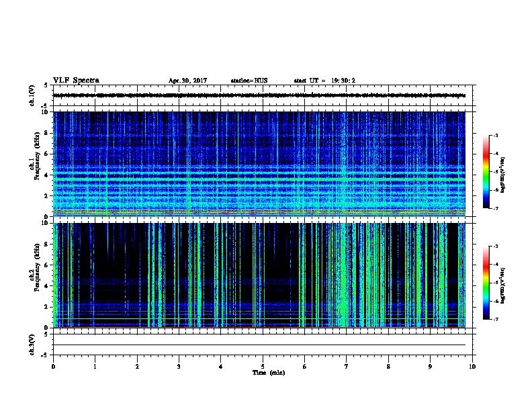
Task: Click the time axis tick label "5"
Action: click(x=263, y=366)
